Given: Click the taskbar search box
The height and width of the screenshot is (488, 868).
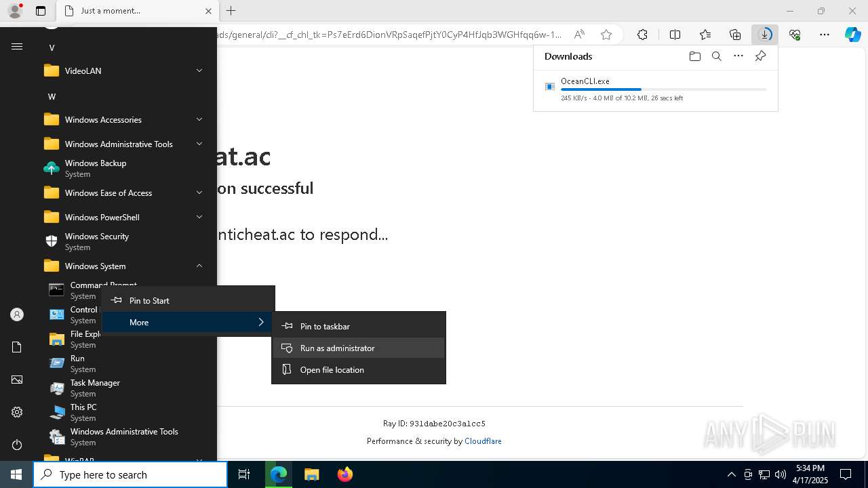Looking at the screenshot, I should (x=130, y=474).
